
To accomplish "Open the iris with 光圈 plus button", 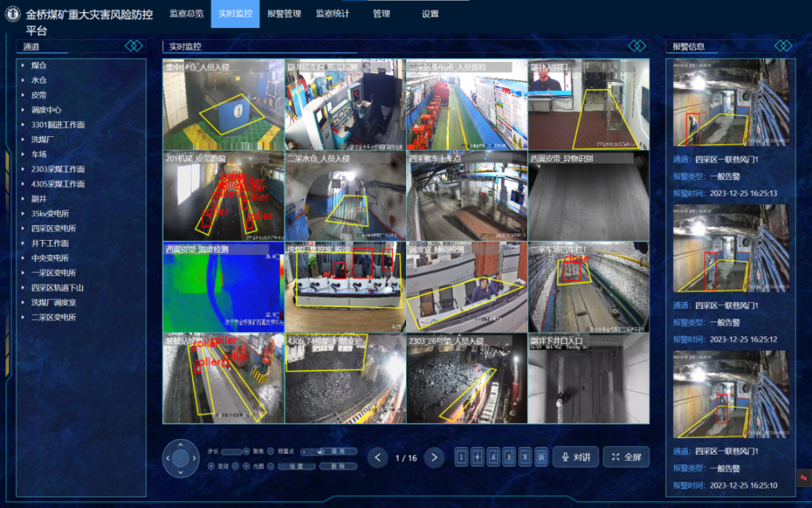I will point(247,466).
